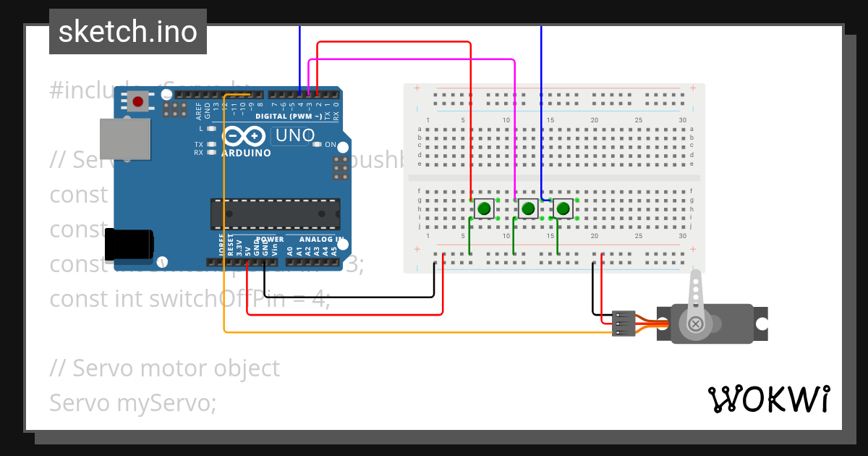This screenshot has height=456, width=868.
Task: Click the Arduino infinity logo
Action: [x=245, y=136]
